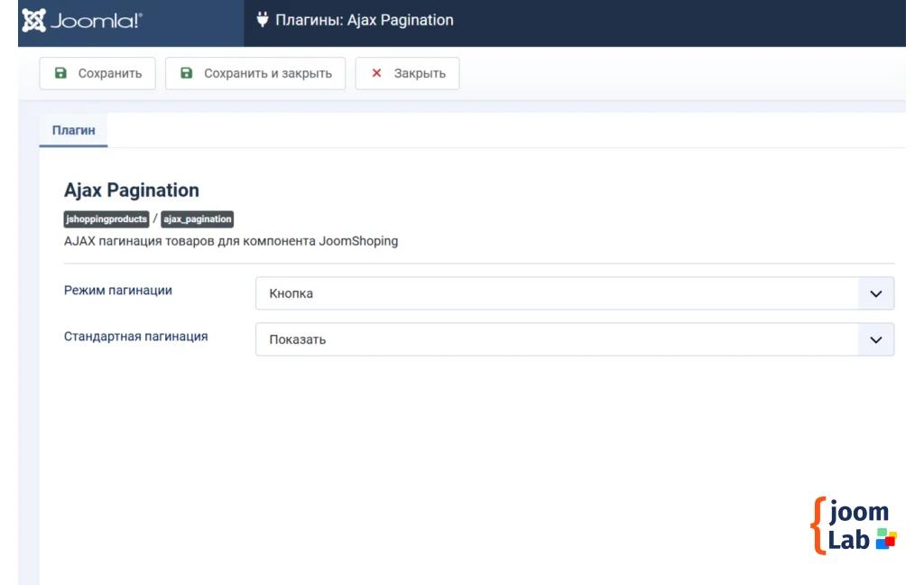Click the Стандартная пагинация label
This screenshot has width=924, height=585.
pyautogui.click(x=136, y=336)
